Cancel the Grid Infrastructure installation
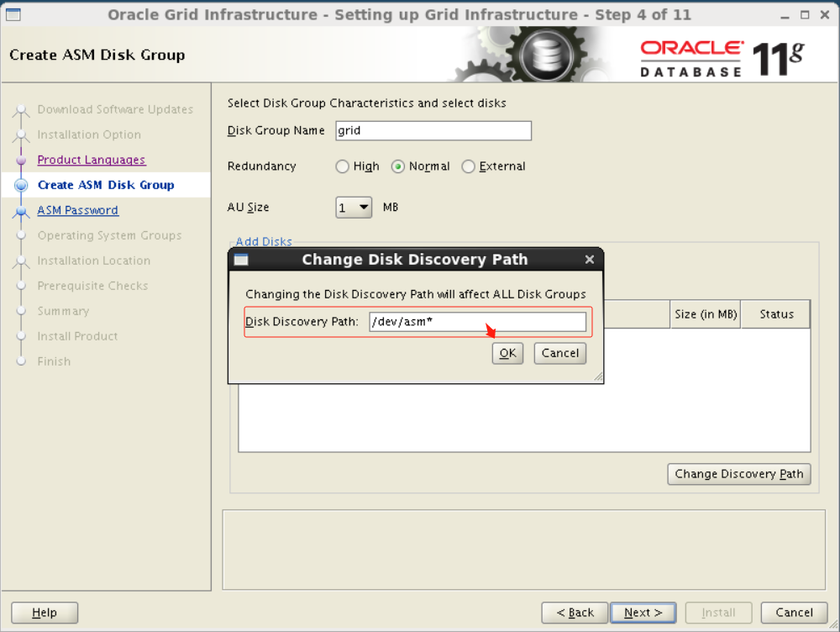840x632 pixels. click(x=794, y=613)
